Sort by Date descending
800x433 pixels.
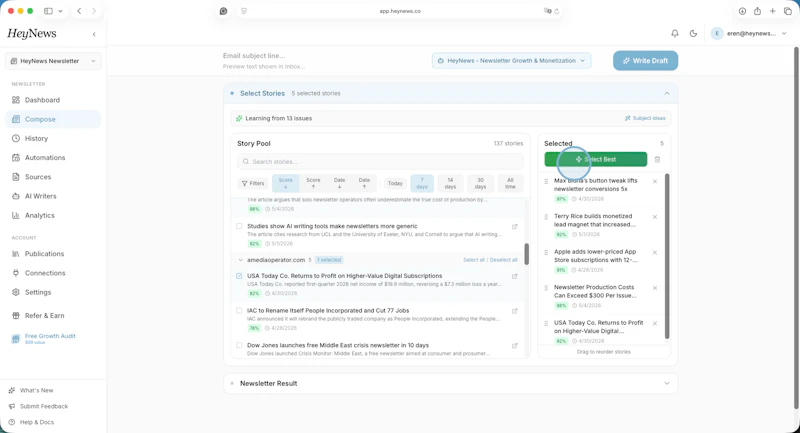(x=339, y=183)
